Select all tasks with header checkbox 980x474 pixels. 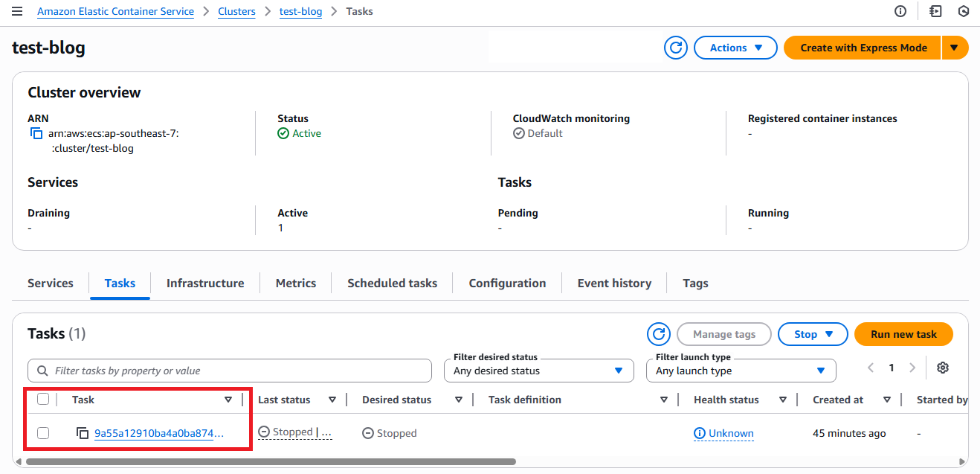[43, 400]
